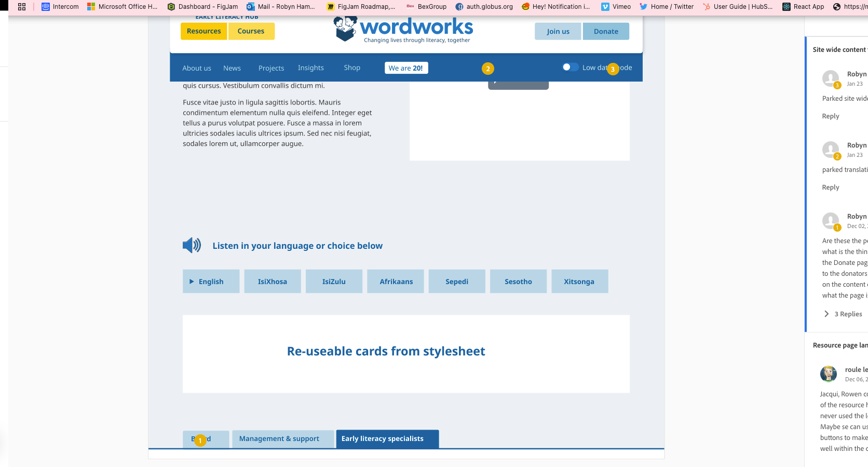Click the Wordworks logo
Viewport: 868px width, 467px height.
coord(403,29)
